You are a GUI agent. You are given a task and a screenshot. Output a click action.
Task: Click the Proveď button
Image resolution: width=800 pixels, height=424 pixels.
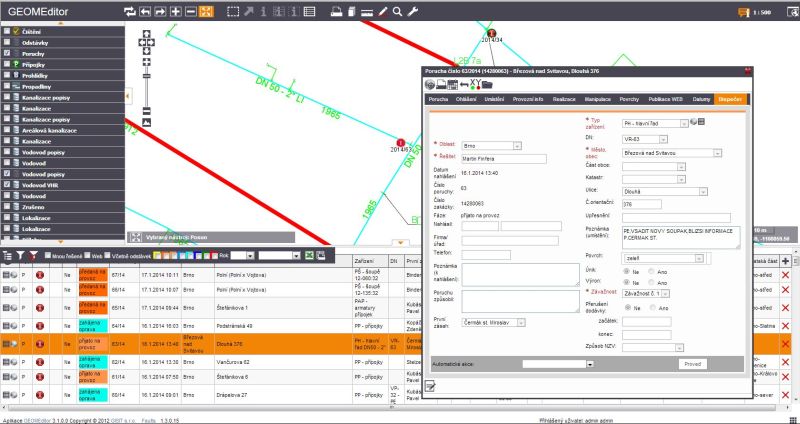692,364
